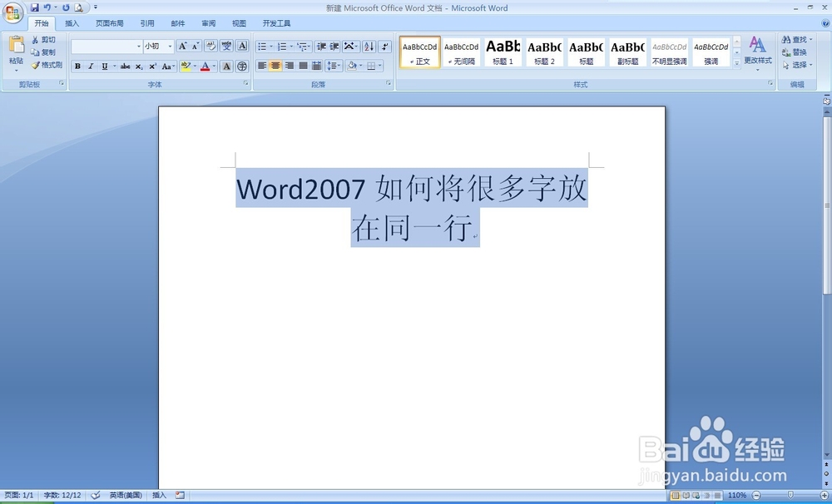
Task: Open the Paragraph (段落) dialog launcher
Action: [389, 83]
